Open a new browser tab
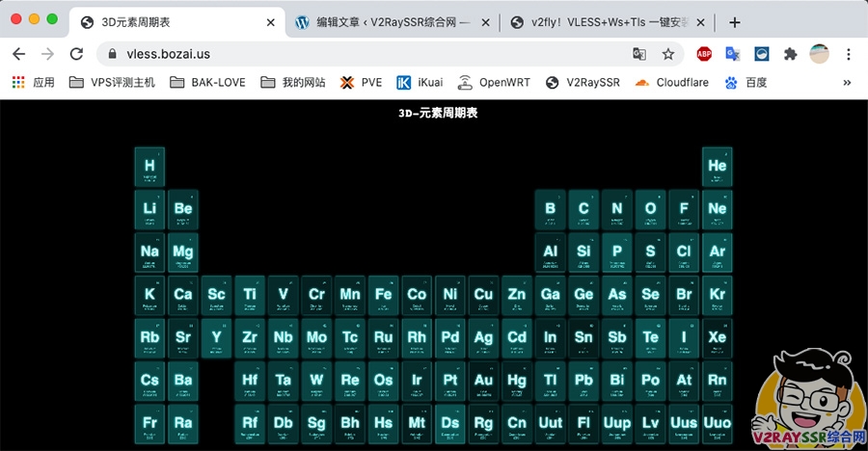This screenshot has height=451, width=868. (x=735, y=22)
